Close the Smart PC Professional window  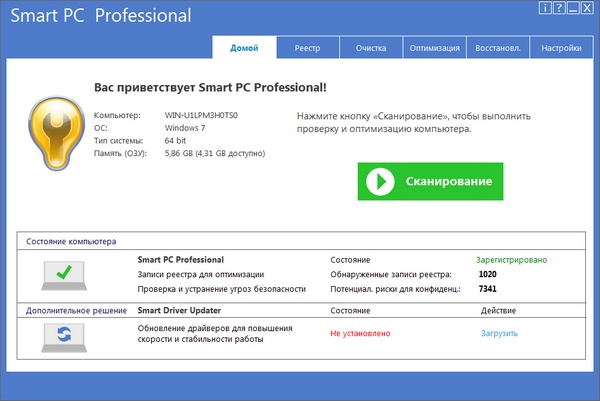pos(585,8)
